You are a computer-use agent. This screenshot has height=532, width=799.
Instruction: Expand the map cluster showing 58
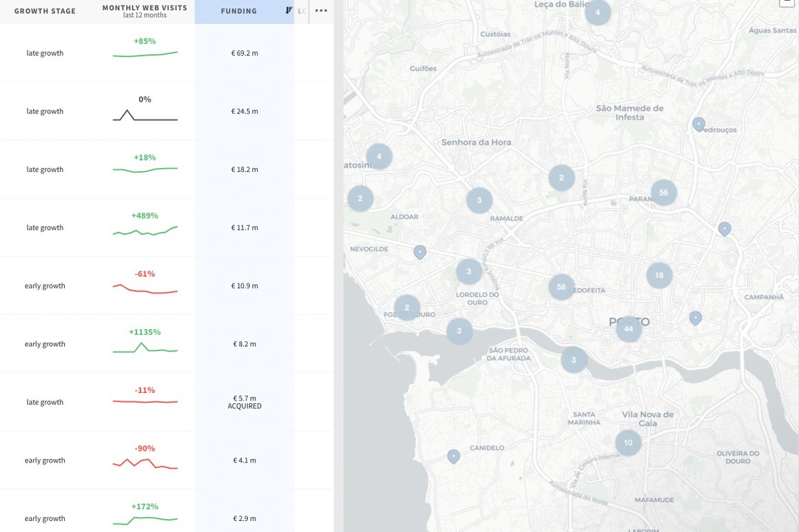561,287
